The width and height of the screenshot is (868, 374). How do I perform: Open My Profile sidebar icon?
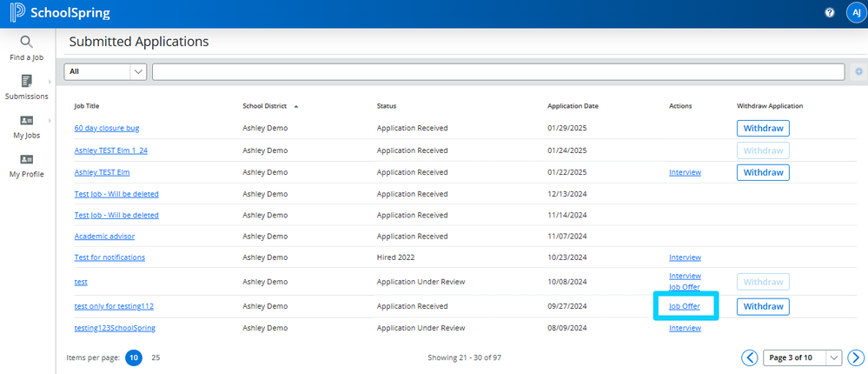coord(26,159)
